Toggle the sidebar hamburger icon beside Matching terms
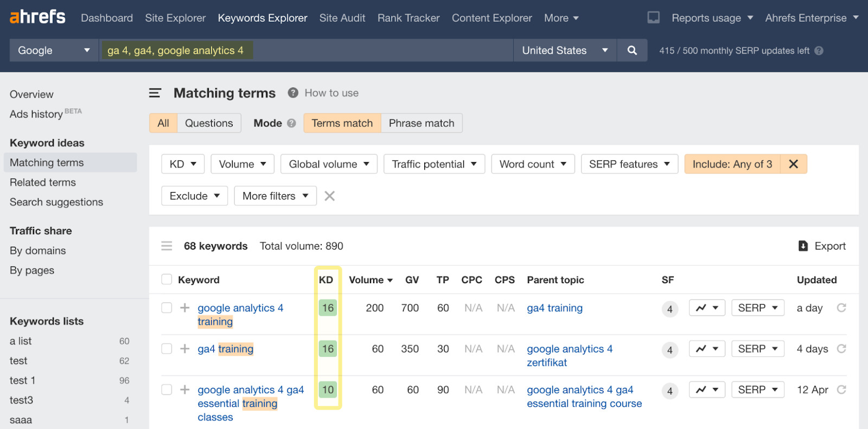 (155, 93)
